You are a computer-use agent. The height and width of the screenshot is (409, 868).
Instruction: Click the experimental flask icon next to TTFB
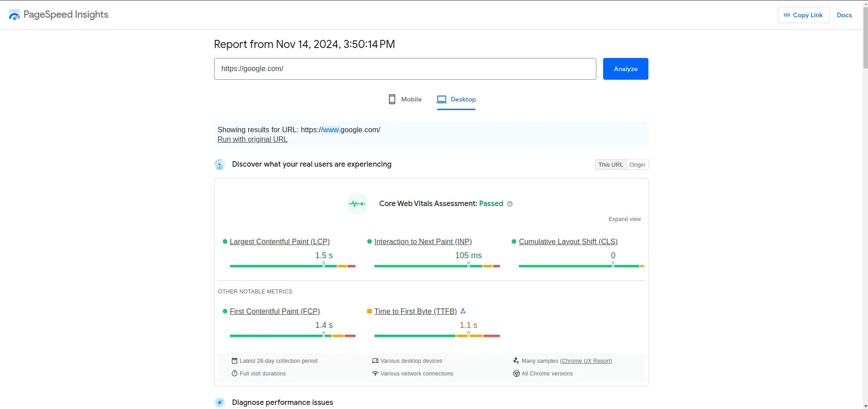(x=463, y=311)
